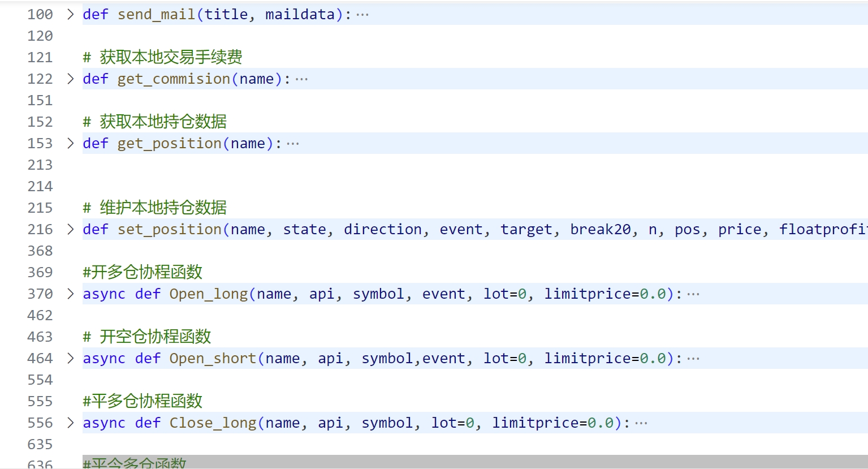Click line number 556 in the gutter

[40, 423]
